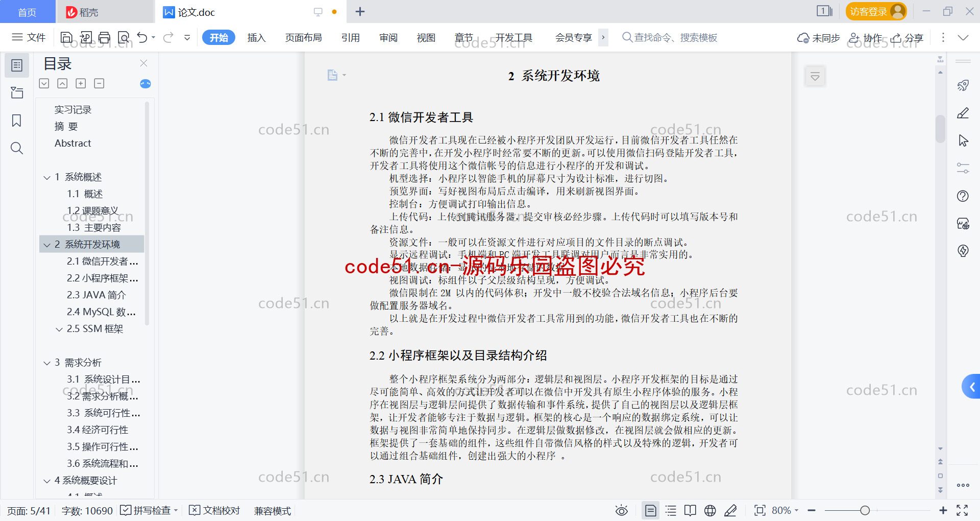
Task: Open the 引用 tab
Action: (351, 37)
